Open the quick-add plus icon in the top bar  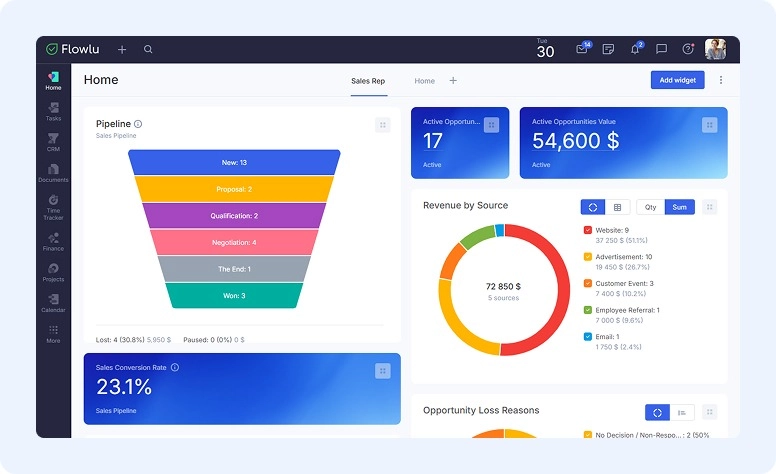coord(122,49)
